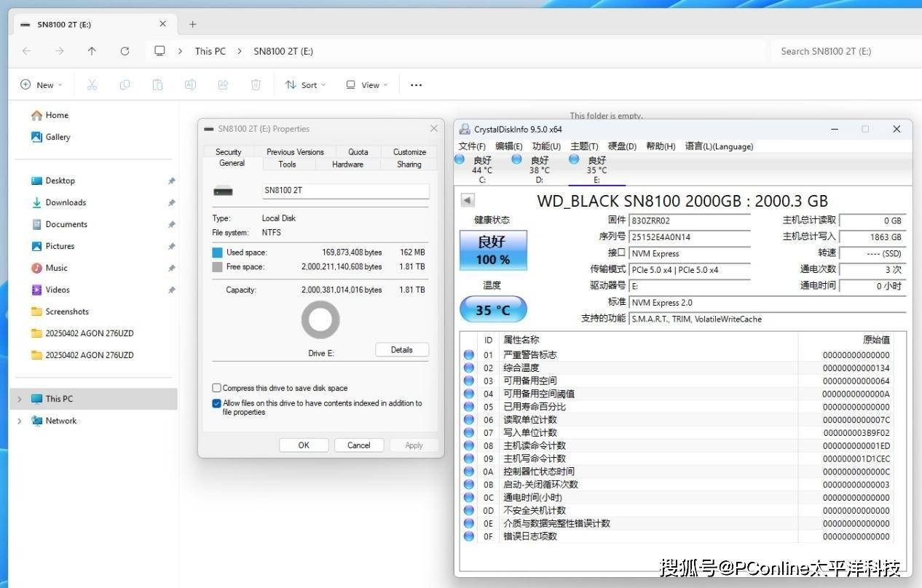922x588 pixels.
Task: Click the drive icon in Properties General tab
Action: (223, 191)
